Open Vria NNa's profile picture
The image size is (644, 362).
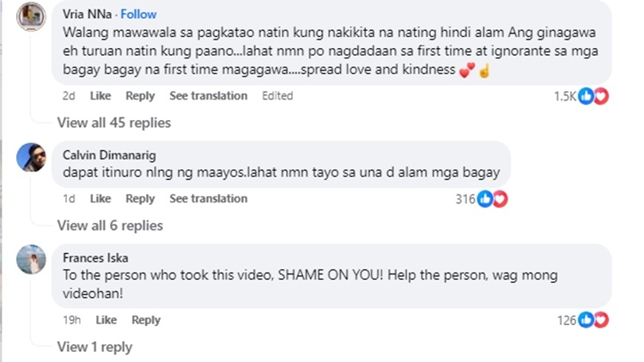pos(31,17)
